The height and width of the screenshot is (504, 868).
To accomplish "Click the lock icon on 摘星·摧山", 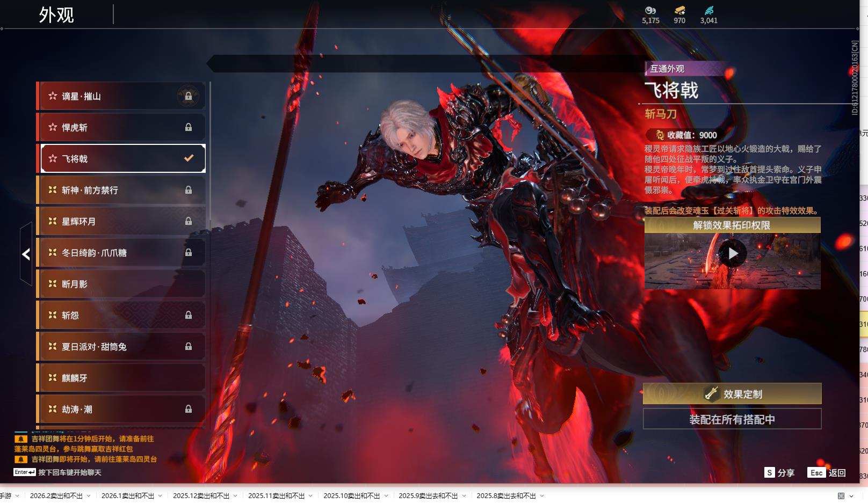I will 189,96.
